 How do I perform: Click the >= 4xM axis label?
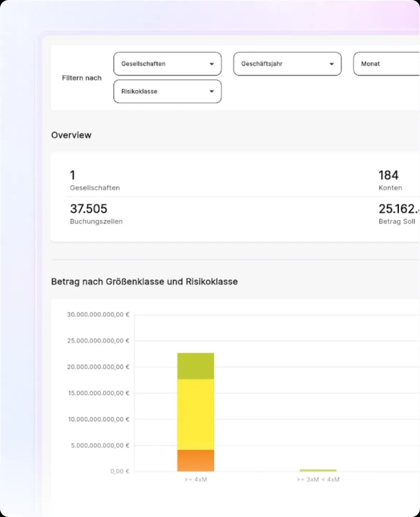[195, 480]
